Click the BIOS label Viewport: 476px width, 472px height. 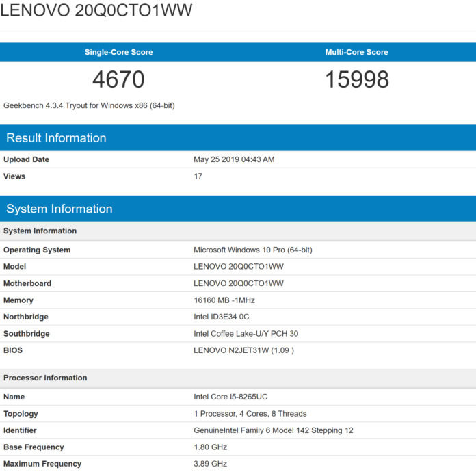[13, 350]
